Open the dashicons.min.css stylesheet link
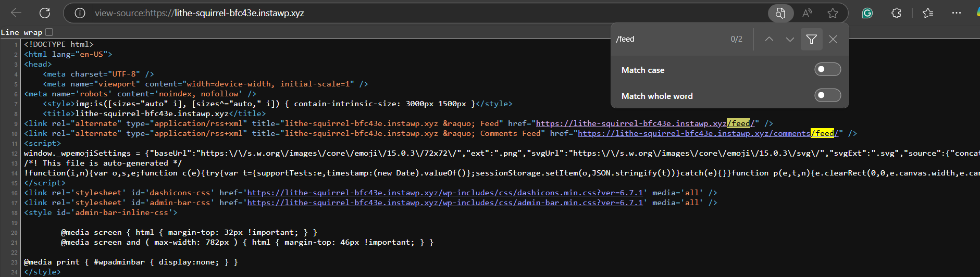Viewport: 980px width, 277px height. 445,193
